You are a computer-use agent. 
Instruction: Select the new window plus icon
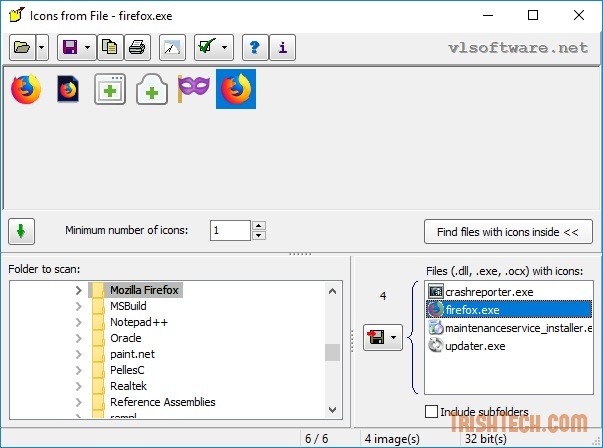110,89
